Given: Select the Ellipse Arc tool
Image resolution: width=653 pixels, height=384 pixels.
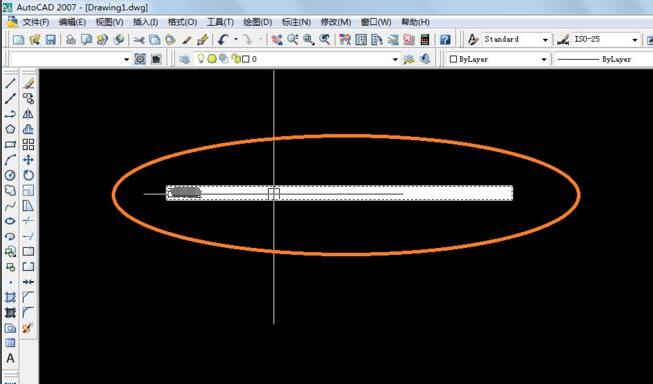Looking at the screenshot, I should pos(10,236).
